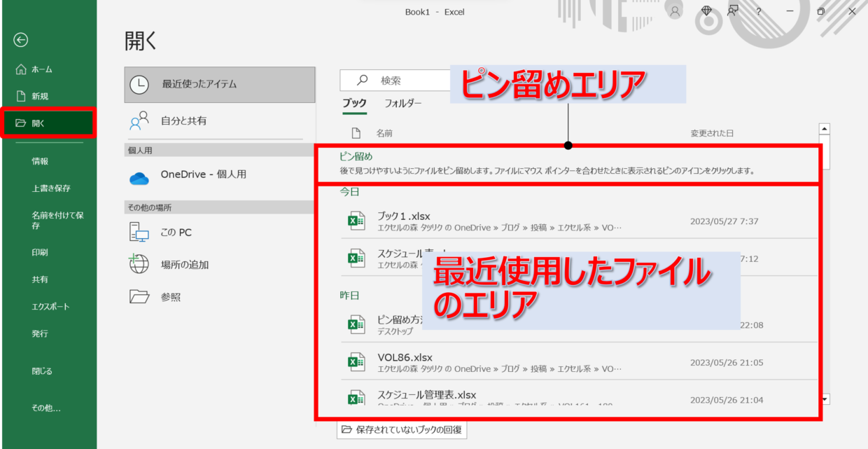Image resolution: width=868 pixels, height=449 pixels.
Task: Click the file list scrollbar down arrow
Action: [x=825, y=399]
